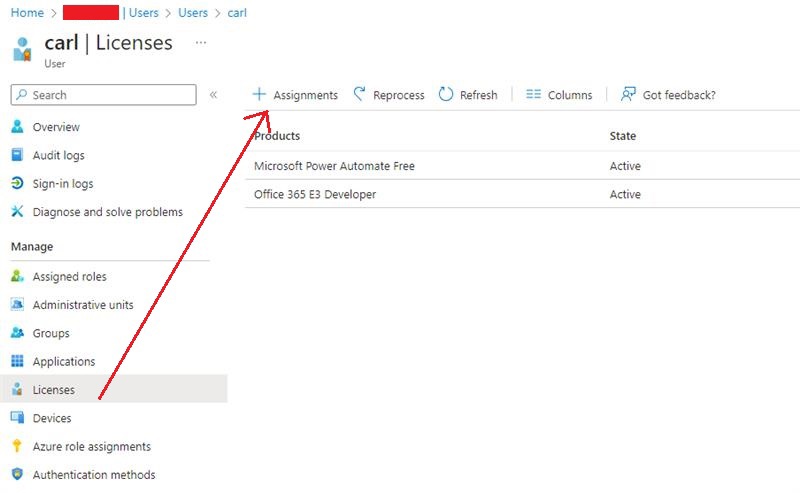Click the Assignments toolbar button
800x493 pixels.
coord(295,95)
